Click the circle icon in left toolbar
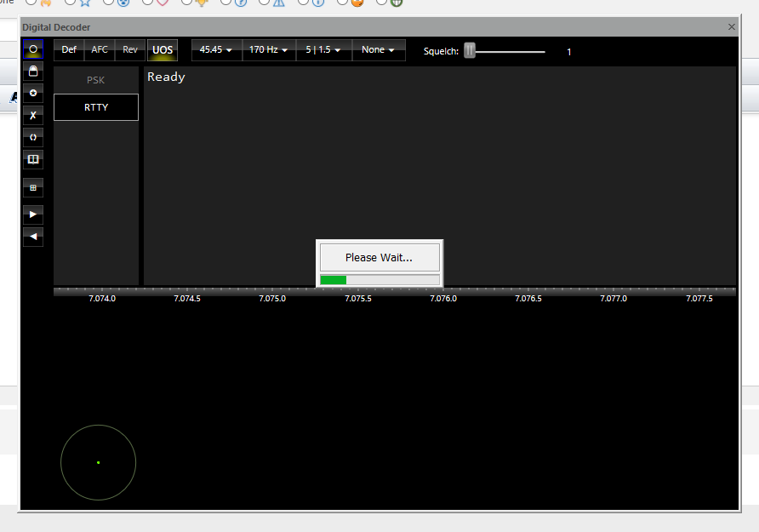This screenshot has width=759, height=532. (x=33, y=49)
